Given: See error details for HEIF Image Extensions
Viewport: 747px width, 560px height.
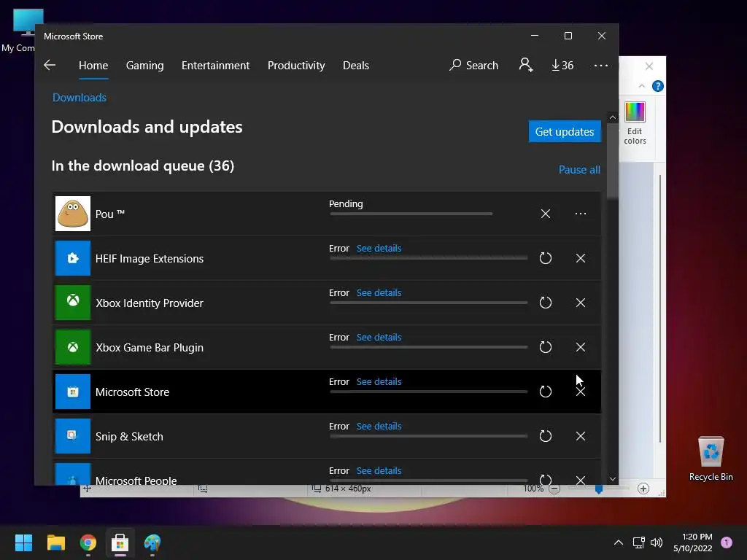Looking at the screenshot, I should coord(379,248).
